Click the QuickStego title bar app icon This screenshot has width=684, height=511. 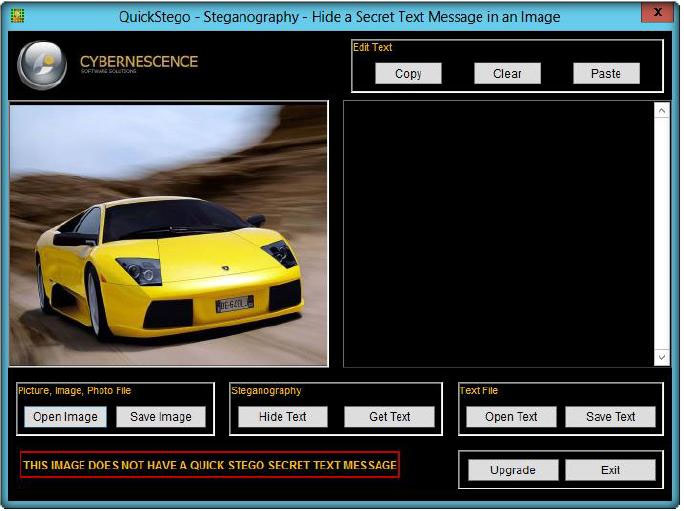click(x=17, y=16)
